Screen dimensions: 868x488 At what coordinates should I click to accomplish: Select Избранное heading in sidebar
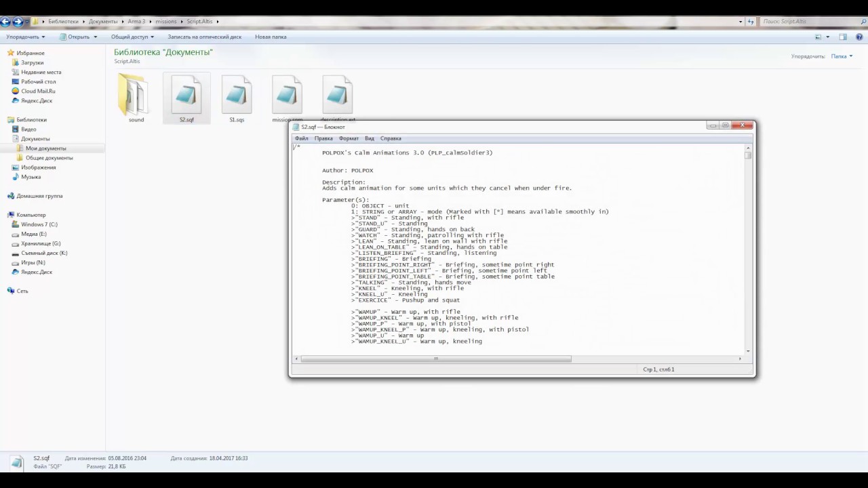(x=31, y=52)
